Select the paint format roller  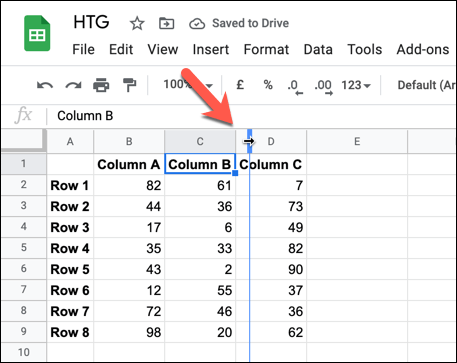(129, 85)
